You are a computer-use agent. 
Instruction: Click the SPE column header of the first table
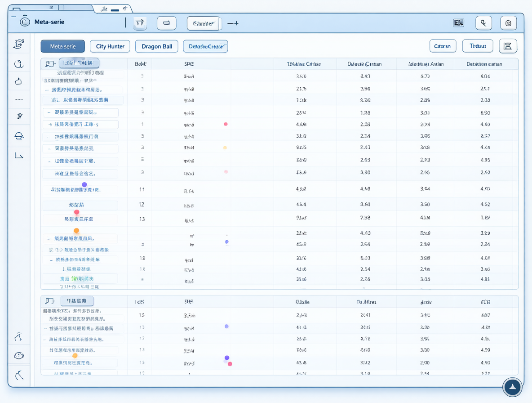tap(189, 64)
